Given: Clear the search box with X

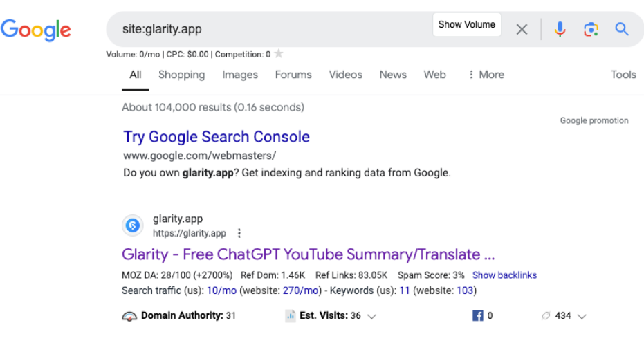Looking at the screenshot, I should [x=522, y=29].
